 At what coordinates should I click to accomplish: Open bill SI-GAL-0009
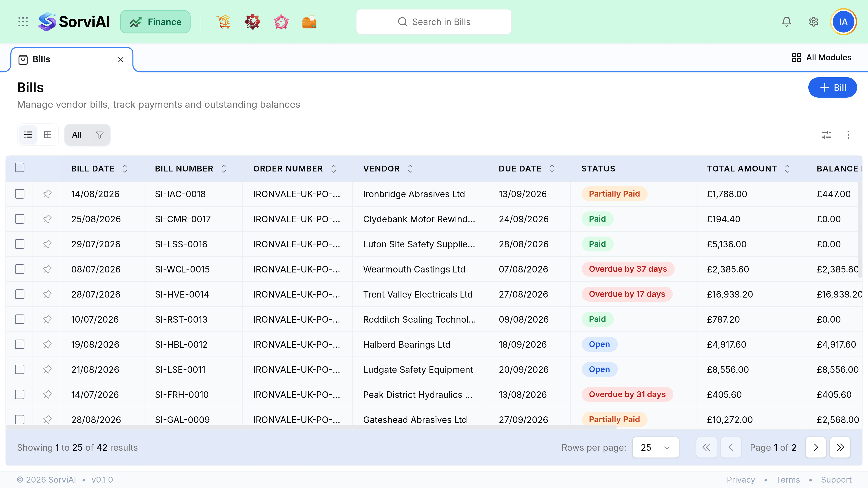[182, 420]
